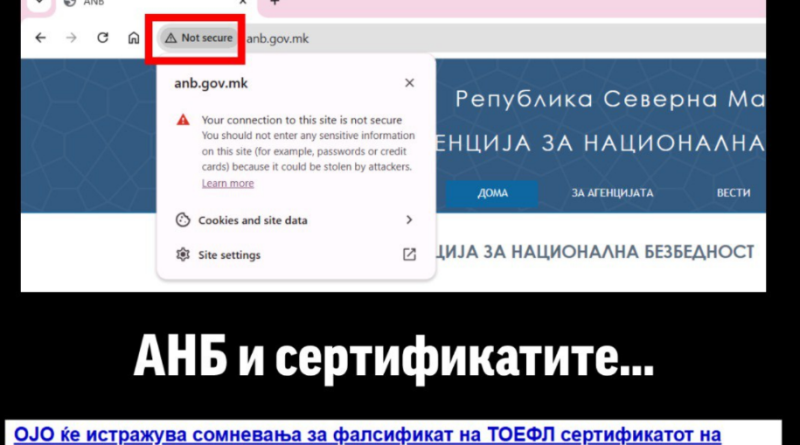Click the НАЦИОНАЛНА БЕЗБЕДНОСТ page heading
This screenshot has height=445, width=800.
coord(595,252)
